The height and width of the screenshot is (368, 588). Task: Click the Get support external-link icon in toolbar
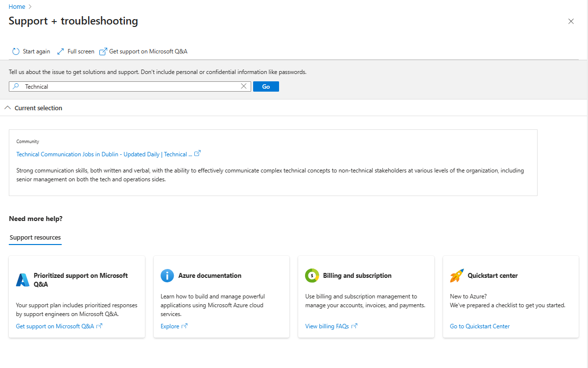tap(103, 51)
